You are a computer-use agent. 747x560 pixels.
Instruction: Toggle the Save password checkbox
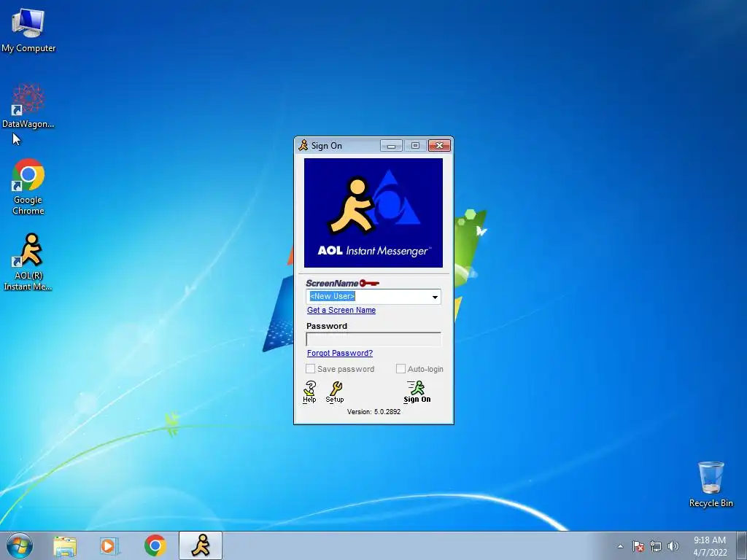[x=310, y=369]
